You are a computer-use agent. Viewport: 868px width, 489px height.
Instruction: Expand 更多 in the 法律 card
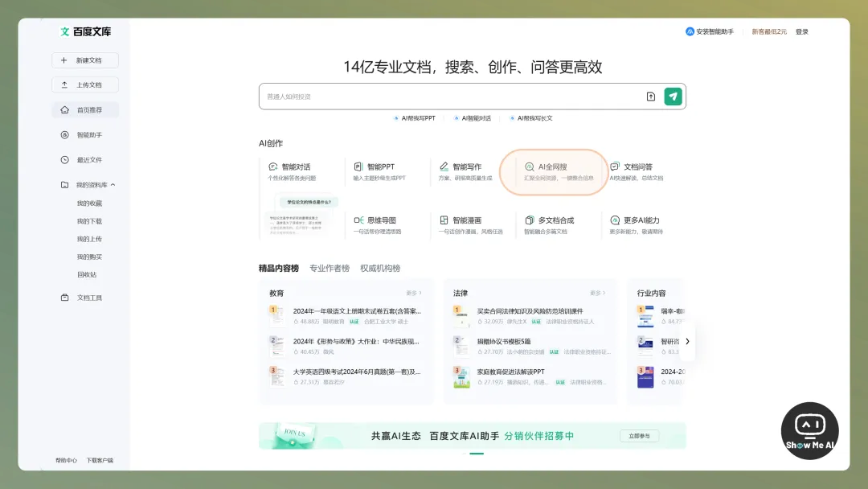(597, 293)
